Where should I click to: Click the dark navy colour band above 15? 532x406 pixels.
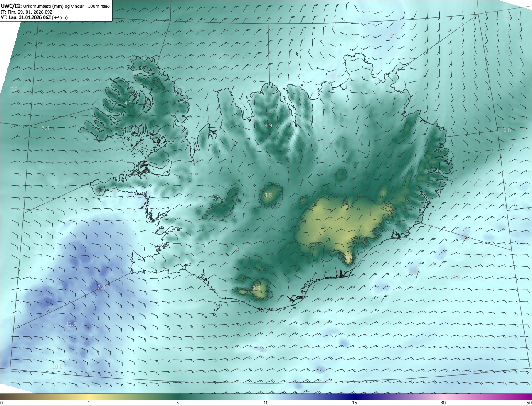(x=355, y=396)
